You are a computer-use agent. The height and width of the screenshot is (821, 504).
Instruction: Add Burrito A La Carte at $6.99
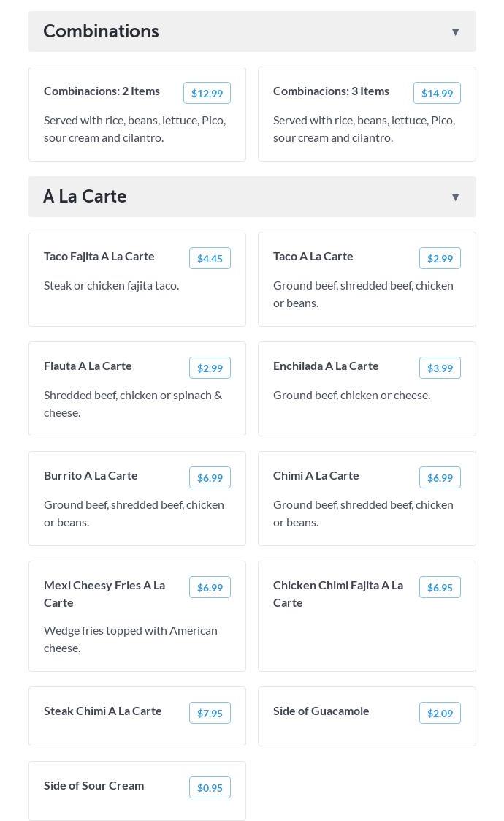coord(210,477)
